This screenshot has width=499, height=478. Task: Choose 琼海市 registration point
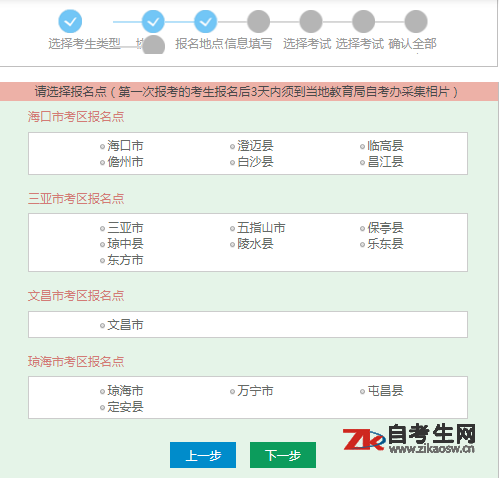tap(103, 392)
